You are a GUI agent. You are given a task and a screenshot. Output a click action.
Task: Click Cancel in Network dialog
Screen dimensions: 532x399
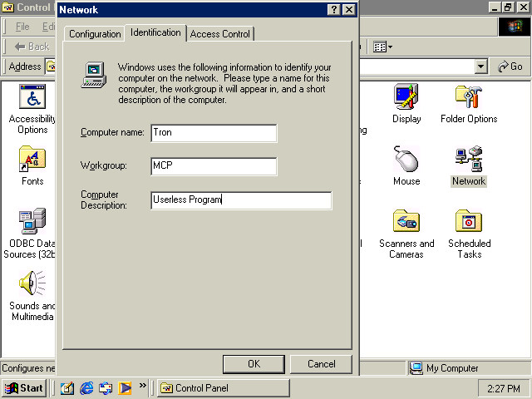(322, 364)
